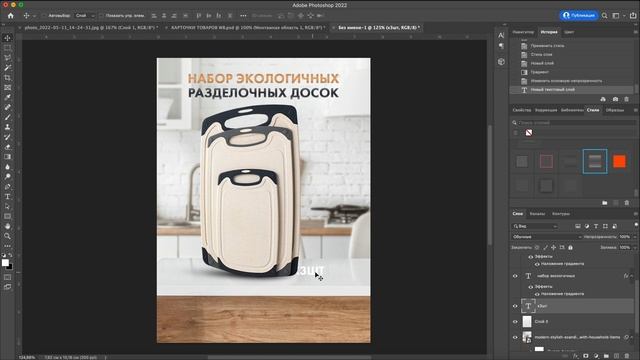Viewport: 640px width, 360px height.
Task: Switch to the Properties panel tab
Action: tap(522, 110)
